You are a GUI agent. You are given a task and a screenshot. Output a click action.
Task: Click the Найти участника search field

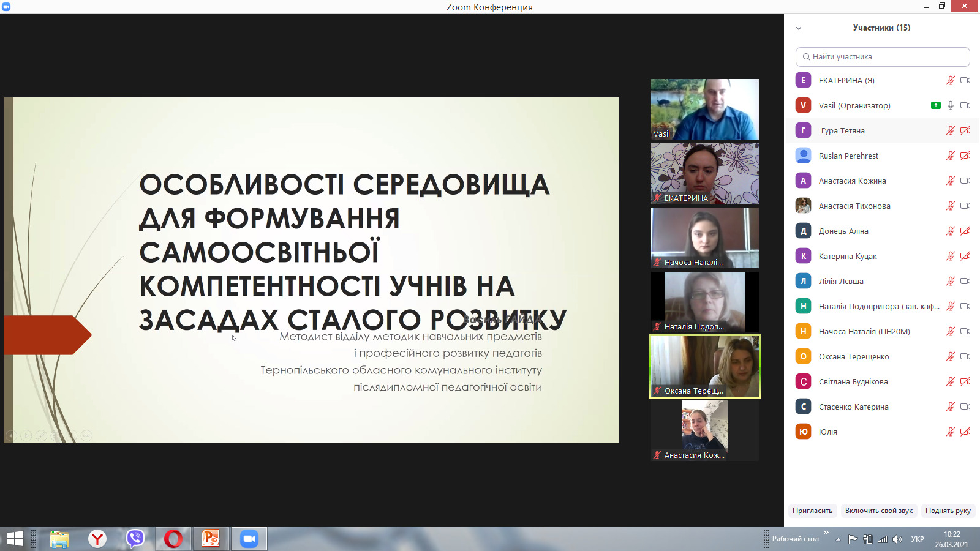pyautogui.click(x=883, y=57)
